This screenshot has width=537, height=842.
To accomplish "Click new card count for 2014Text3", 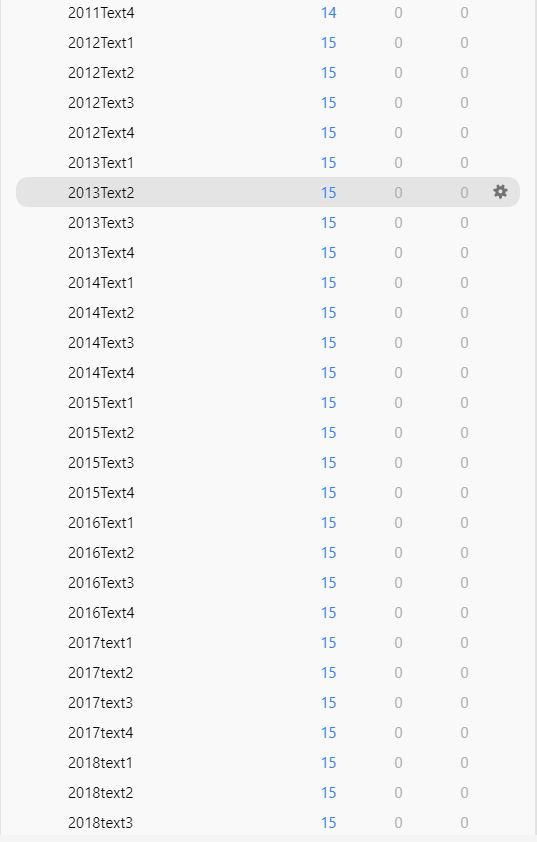I will tap(329, 343).
